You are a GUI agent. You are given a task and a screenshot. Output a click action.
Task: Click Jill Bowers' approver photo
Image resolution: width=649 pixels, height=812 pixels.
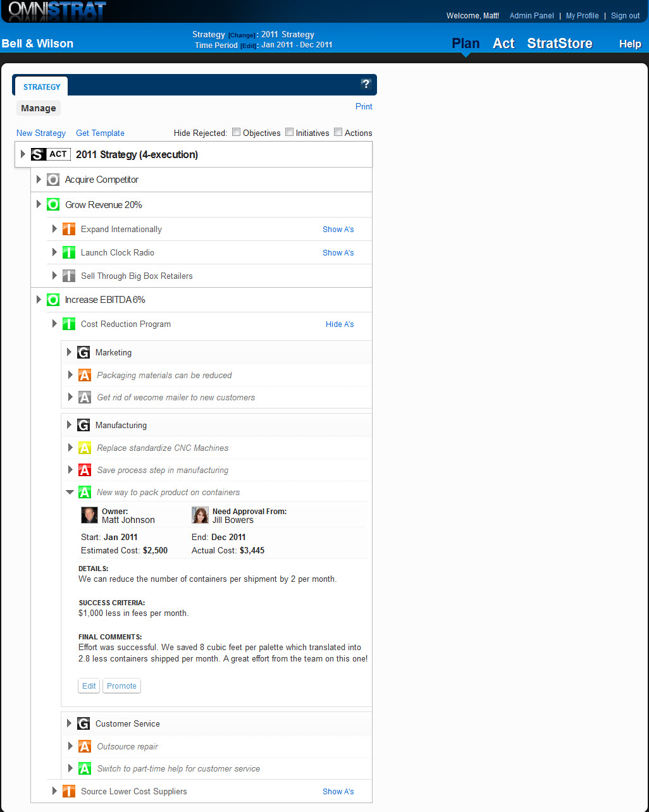[x=200, y=515]
